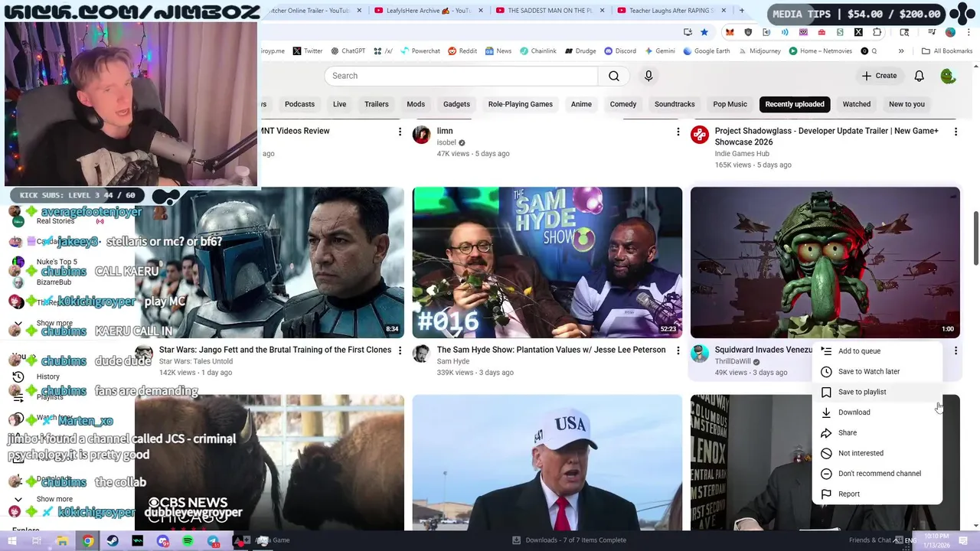Select the Live filter chip
Viewport: 980px width, 551px height.
pyautogui.click(x=339, y=104)
